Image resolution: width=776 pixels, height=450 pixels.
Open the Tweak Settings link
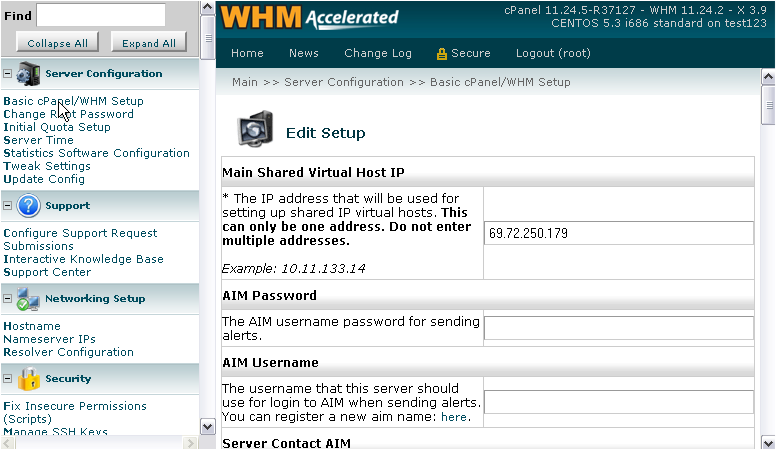coord(47,166)
